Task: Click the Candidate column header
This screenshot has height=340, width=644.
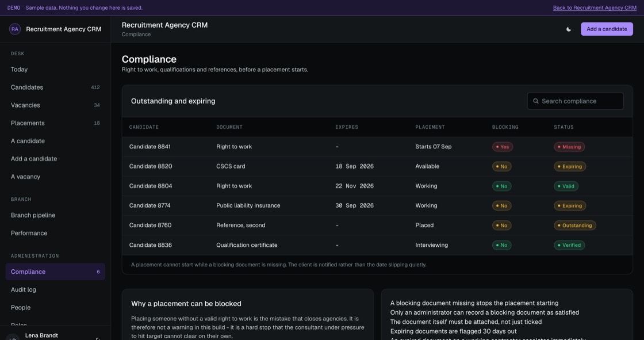Action: 144,127
